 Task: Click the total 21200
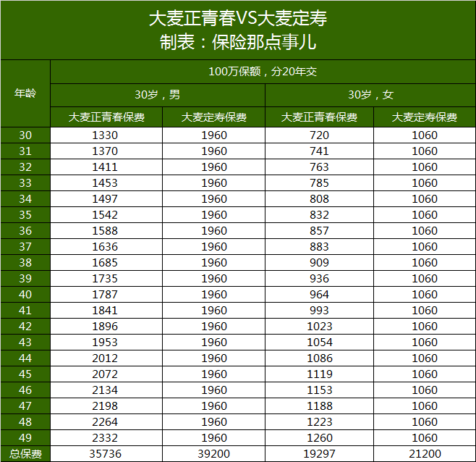coord(425,454)
